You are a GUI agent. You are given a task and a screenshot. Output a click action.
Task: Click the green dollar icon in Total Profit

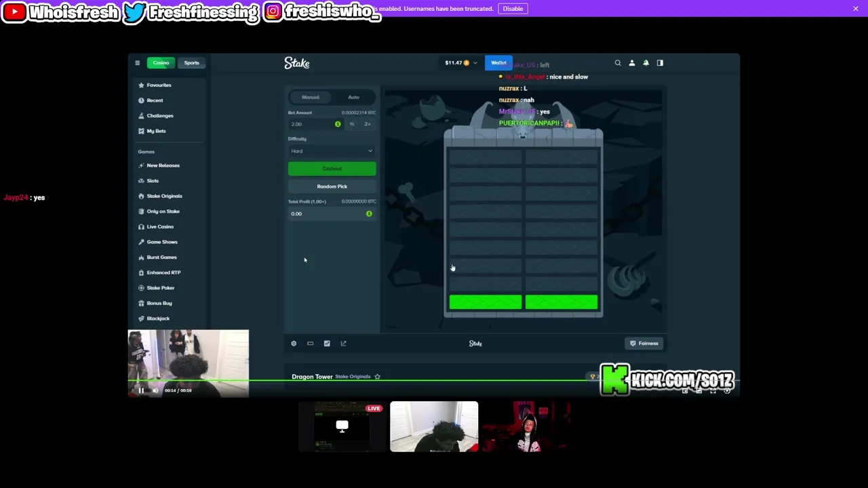[x=369, y=213]
